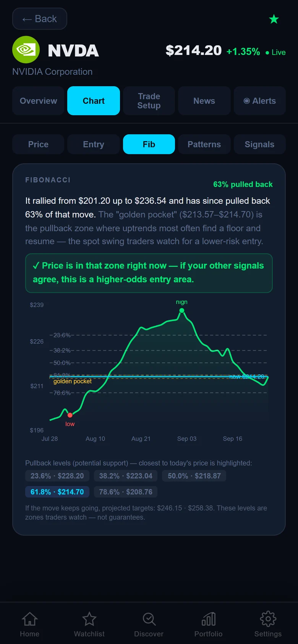Select the Entry chart sub-tab
This screenshot has width=298, height=644.
pyautogui.click(x=94, y=144)
